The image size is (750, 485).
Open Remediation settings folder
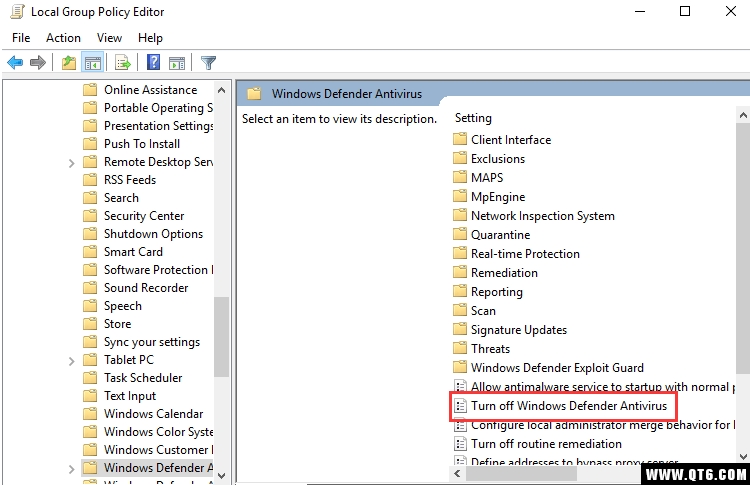pos(496,273)
